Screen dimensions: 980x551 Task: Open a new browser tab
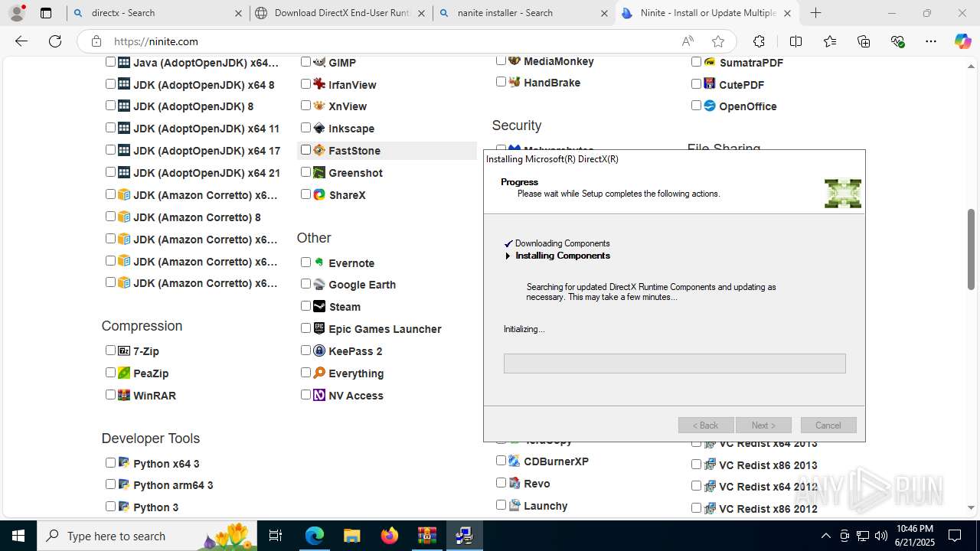[x=816, y=13]
